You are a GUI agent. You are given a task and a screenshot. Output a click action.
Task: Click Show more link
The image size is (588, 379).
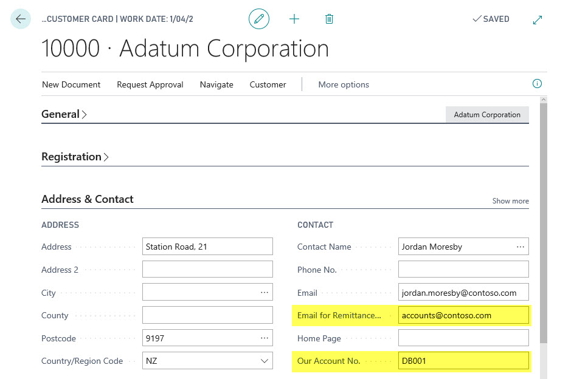pyautogui.click(x=510, y=201)
